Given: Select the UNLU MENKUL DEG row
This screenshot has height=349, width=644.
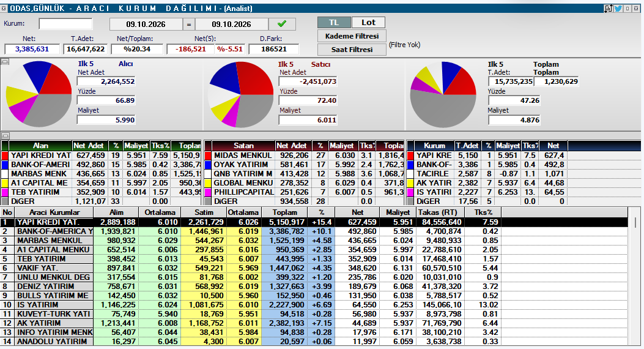Looking at the screenshot, I should (314, 277).
